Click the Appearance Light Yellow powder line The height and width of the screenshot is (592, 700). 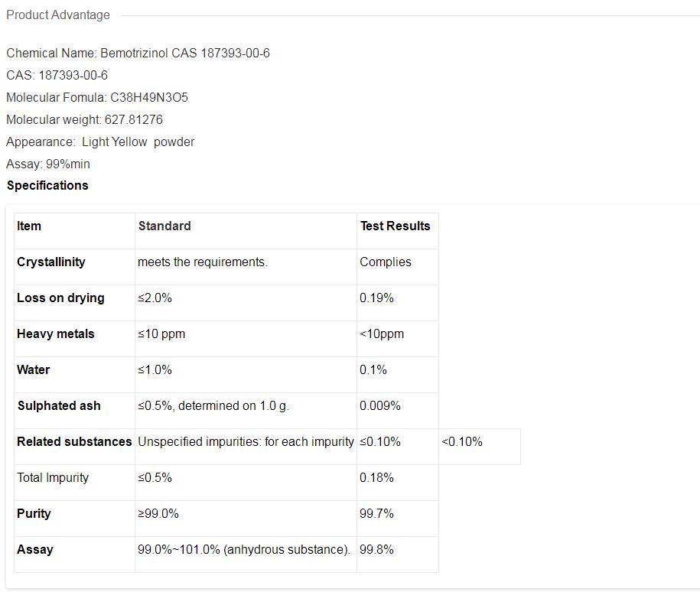point(100,142)
